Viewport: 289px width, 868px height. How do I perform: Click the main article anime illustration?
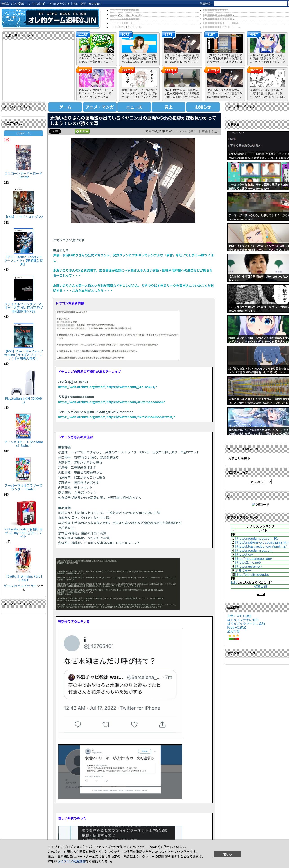[133, 181]
